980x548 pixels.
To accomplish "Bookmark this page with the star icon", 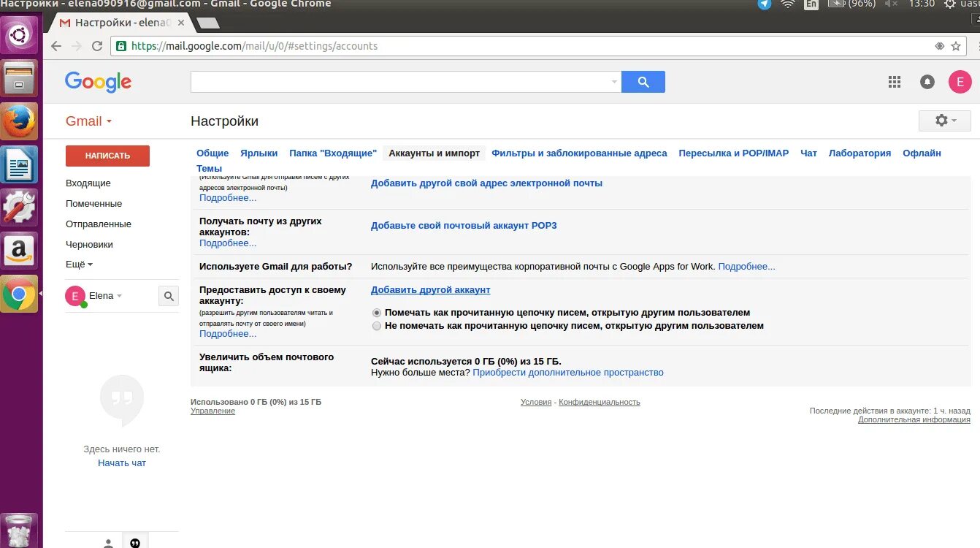I will coord(956,46).
